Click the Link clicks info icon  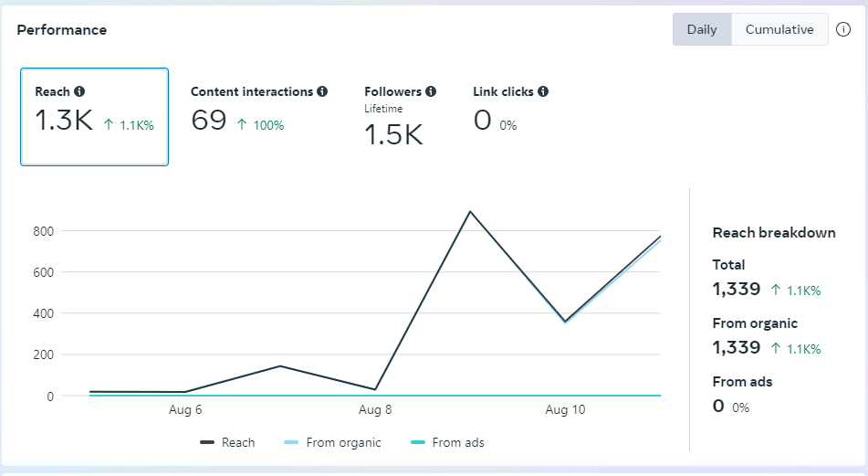pyautogui.click(x=543, y=91)
